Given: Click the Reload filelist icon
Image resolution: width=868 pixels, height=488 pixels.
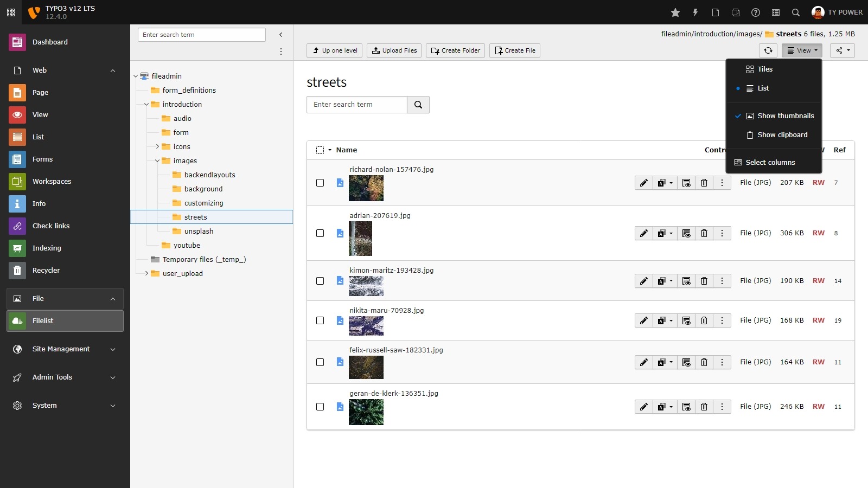Looking at the screenshot, I should coord(768,50).
